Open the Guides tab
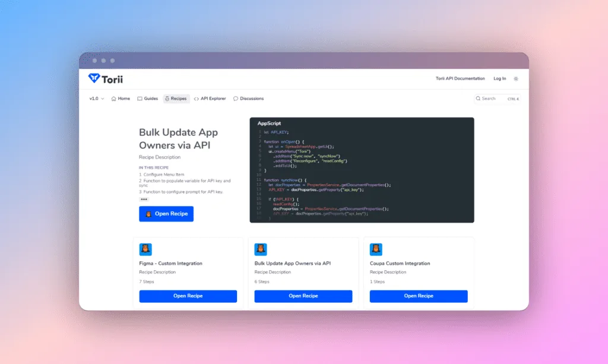The width and height of the screenshot is (608, 364). coord(147,99)
